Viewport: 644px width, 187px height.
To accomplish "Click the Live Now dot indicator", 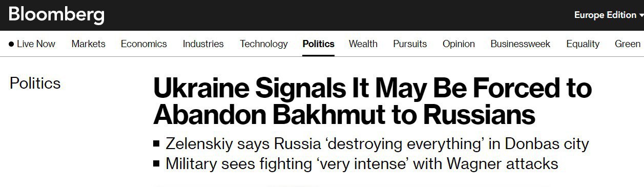I will pyautogui.click(x=11, y=45).
